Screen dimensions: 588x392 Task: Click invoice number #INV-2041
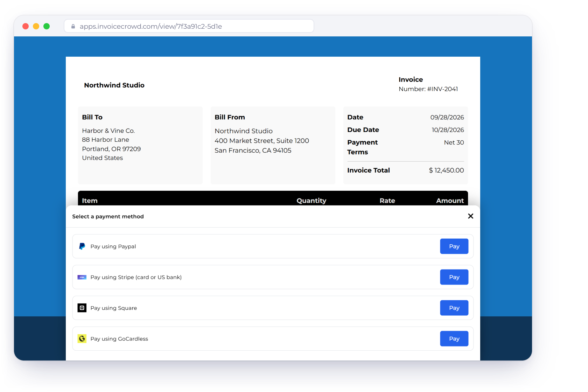(x=442, y=89)
